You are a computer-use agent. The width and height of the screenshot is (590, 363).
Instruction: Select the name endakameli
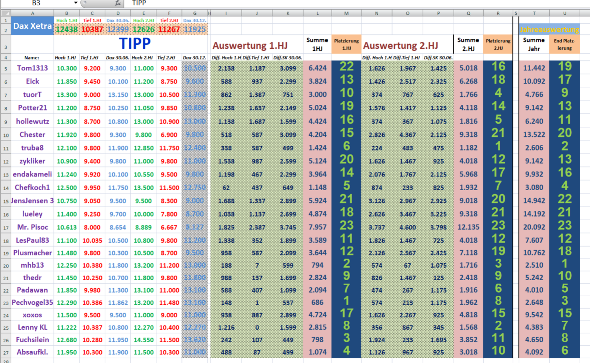(32, 174)
